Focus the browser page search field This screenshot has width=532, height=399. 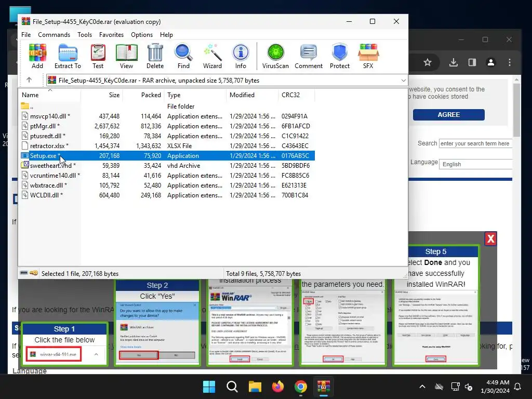click(475, 143)
